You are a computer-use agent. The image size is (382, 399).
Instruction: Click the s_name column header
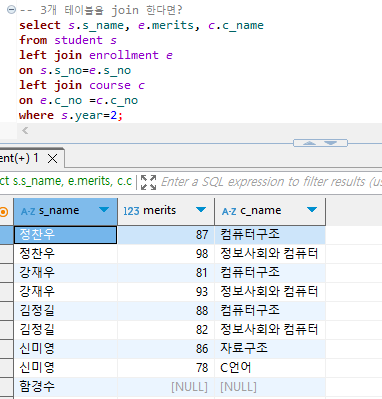[66, 211]
